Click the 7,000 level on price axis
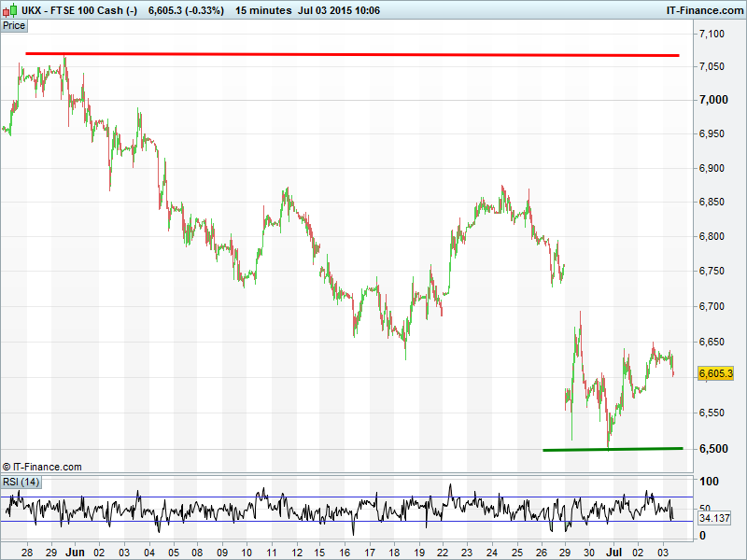Viewport: 747px width, 560px height. pyautogui.click(x=712, y=100)
